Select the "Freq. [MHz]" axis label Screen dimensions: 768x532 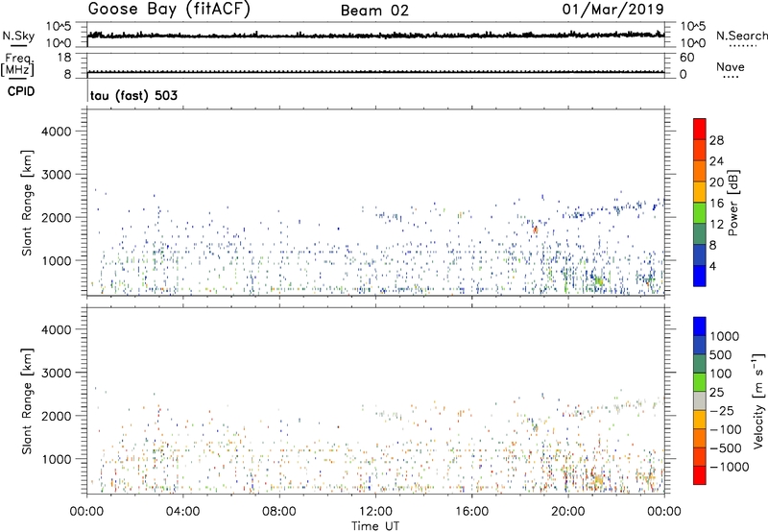17,64
